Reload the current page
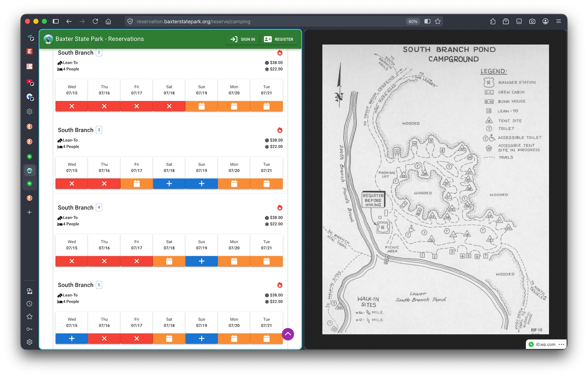 (x=95, y=22)
